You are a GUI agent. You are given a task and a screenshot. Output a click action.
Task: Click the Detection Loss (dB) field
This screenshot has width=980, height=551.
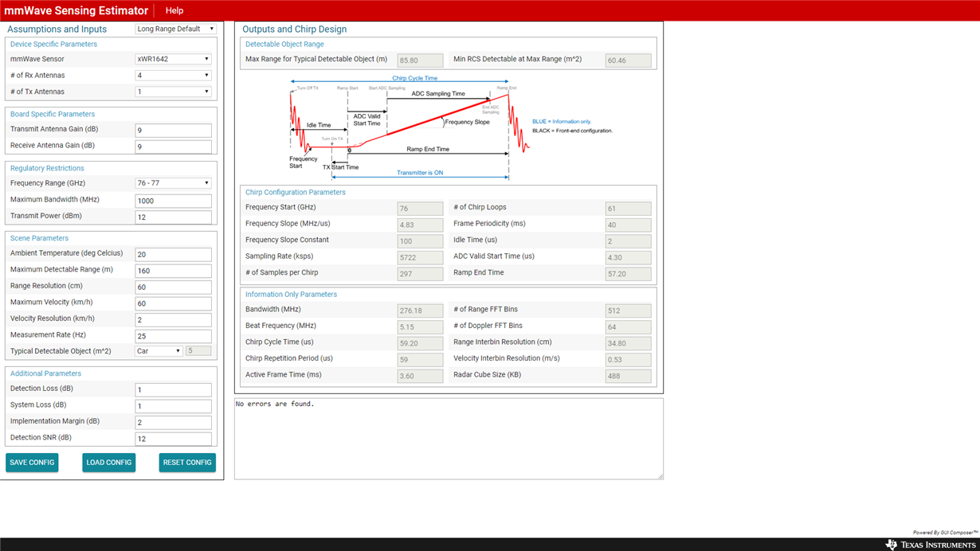(173, 389)
